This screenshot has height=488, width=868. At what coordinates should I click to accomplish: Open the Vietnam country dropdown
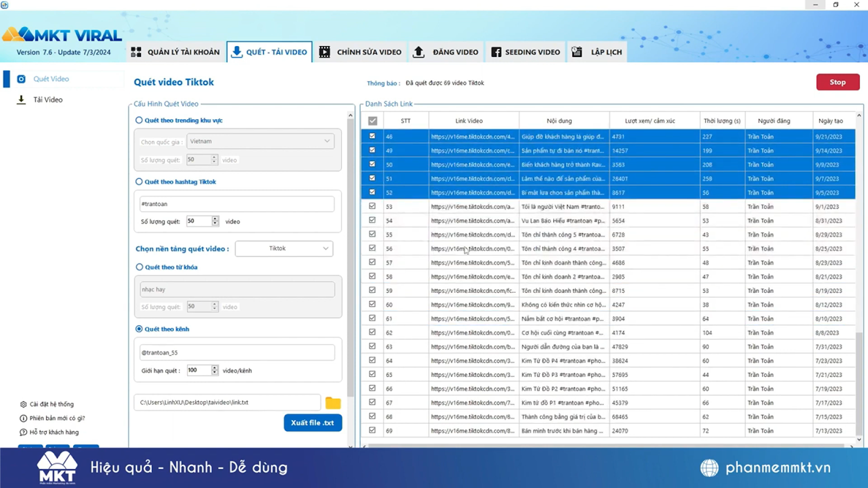pos(260,142)
